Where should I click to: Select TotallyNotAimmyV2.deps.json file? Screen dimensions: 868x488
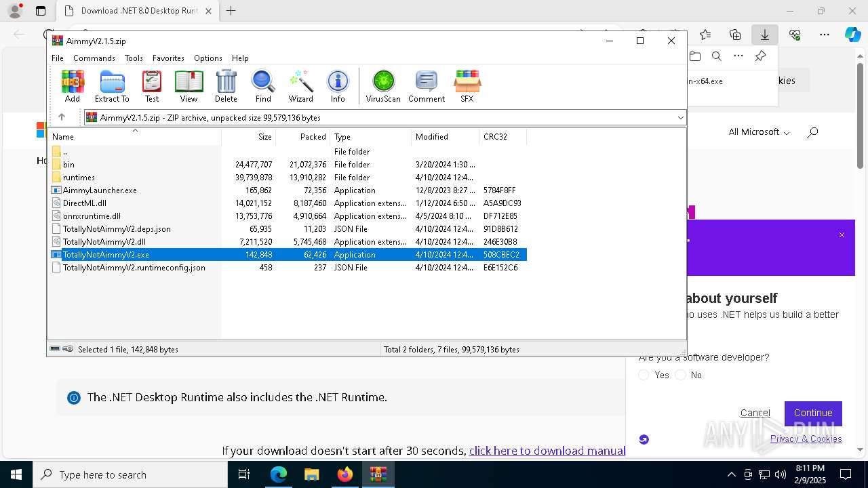(x=287, y=229)
